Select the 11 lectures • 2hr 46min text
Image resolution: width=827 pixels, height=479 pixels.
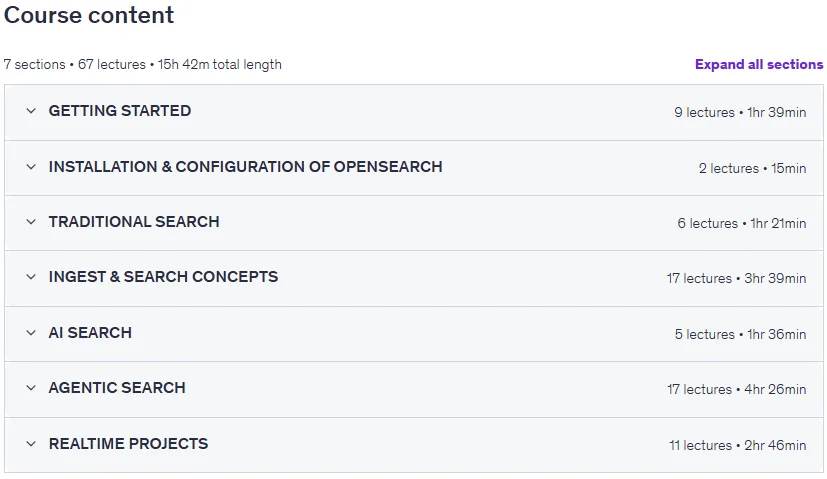tap(737, 445)
